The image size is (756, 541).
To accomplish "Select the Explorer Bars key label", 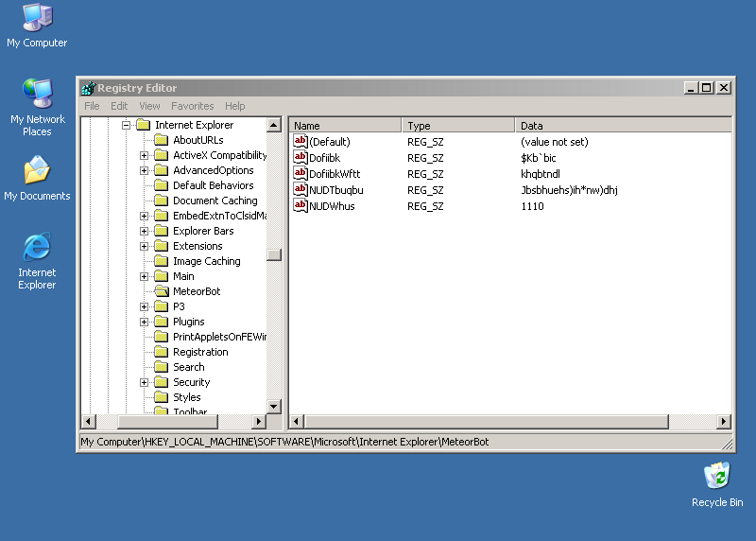I will pos(203,231).
